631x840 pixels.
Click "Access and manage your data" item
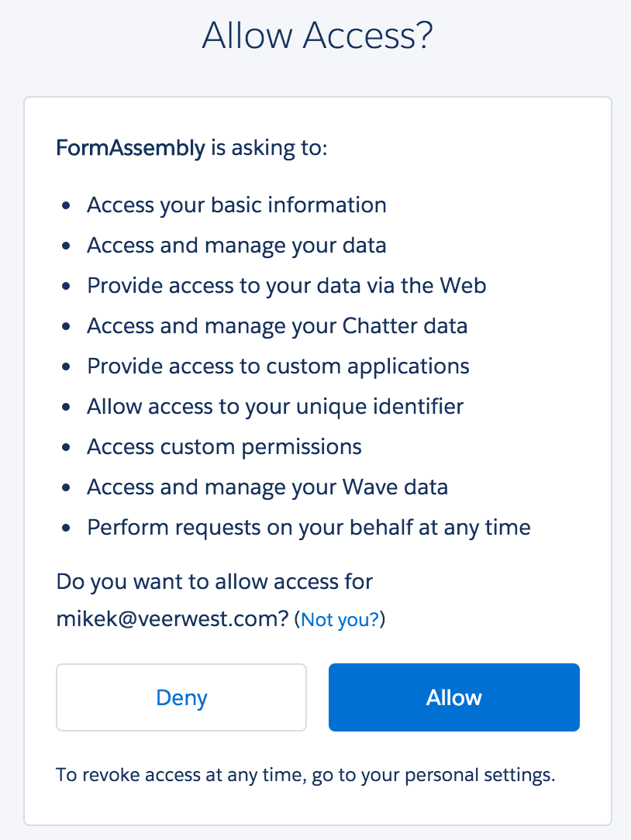(x=236, y=246)
